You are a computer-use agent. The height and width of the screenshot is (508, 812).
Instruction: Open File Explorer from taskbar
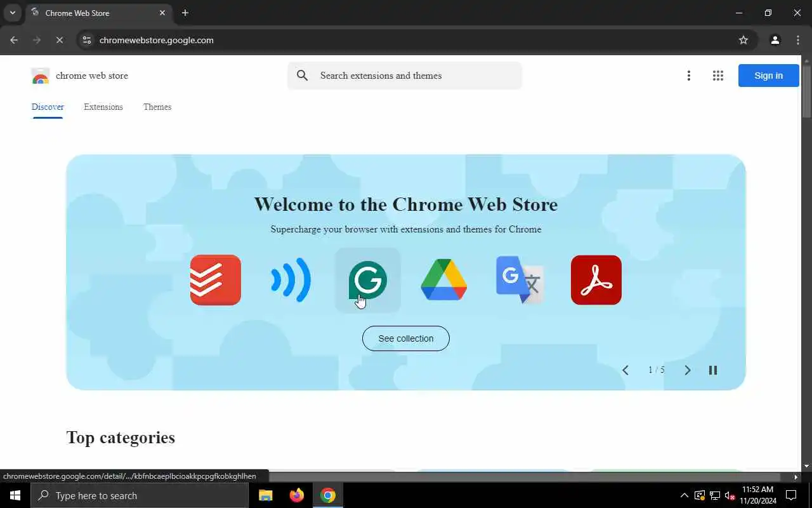tap(266, 495)
